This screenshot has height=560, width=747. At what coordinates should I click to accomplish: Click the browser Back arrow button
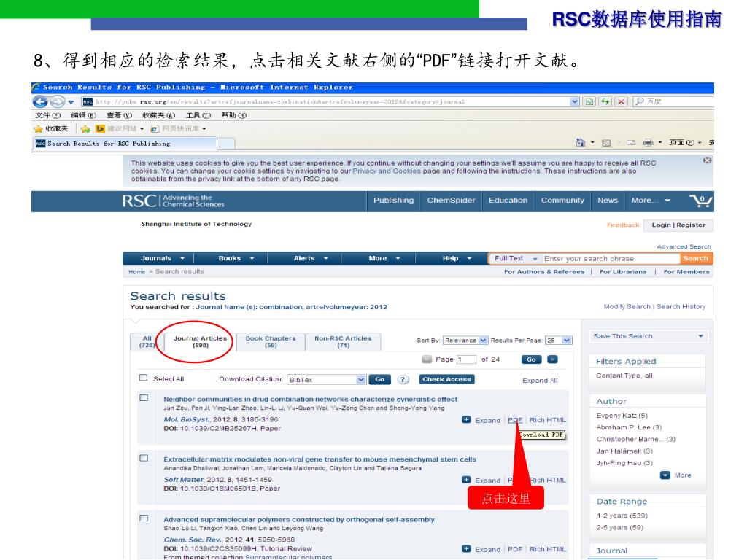coord(41,101)
